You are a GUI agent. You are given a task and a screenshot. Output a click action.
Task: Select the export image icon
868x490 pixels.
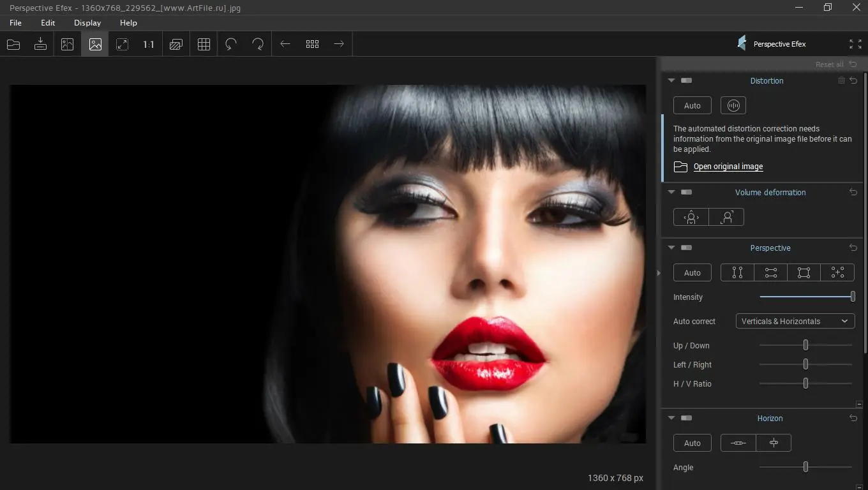pos(40,43)
